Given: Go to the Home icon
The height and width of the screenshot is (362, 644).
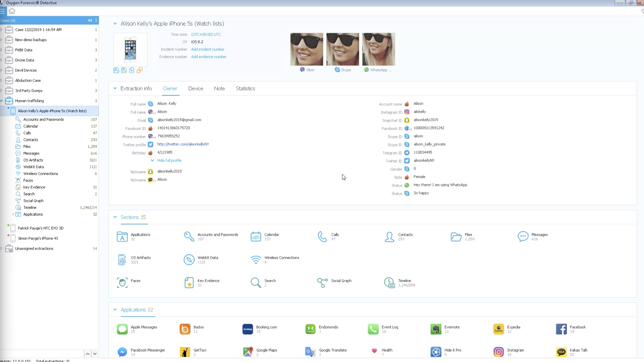Looking at the screenshot, I should click(x=12, y=11).
